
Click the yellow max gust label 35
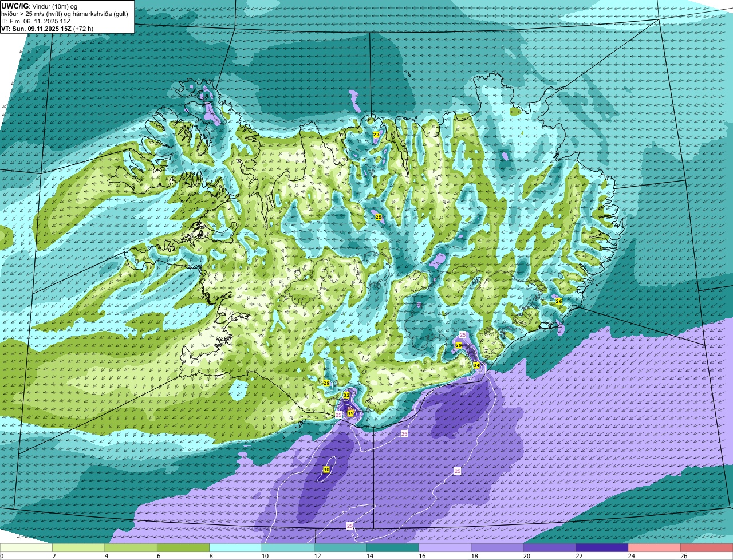pyautogui.click(x=350, y=413)
